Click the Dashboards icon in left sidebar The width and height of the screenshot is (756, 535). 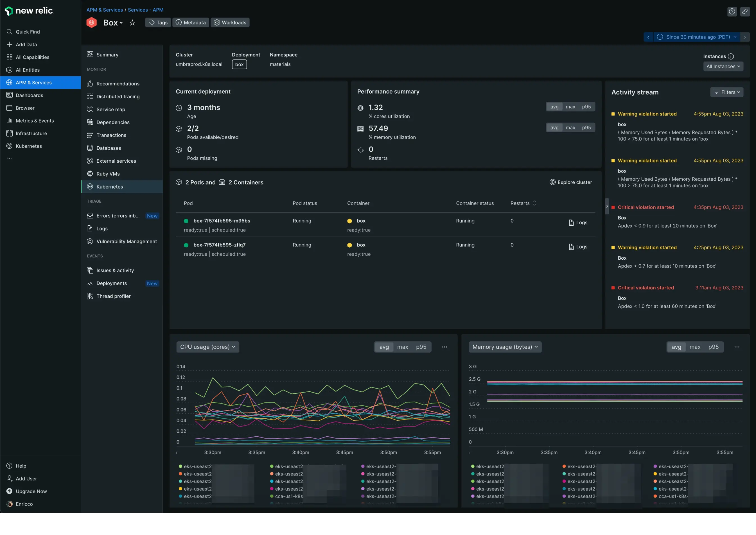[x=10, y=95]
